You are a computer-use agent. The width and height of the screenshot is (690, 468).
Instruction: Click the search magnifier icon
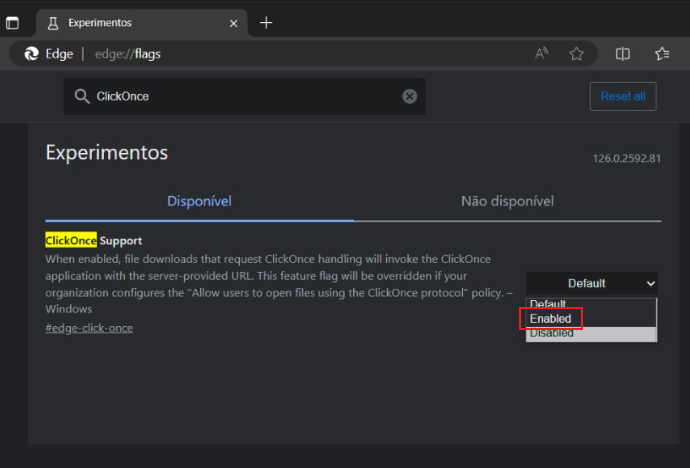coord(82,96)
